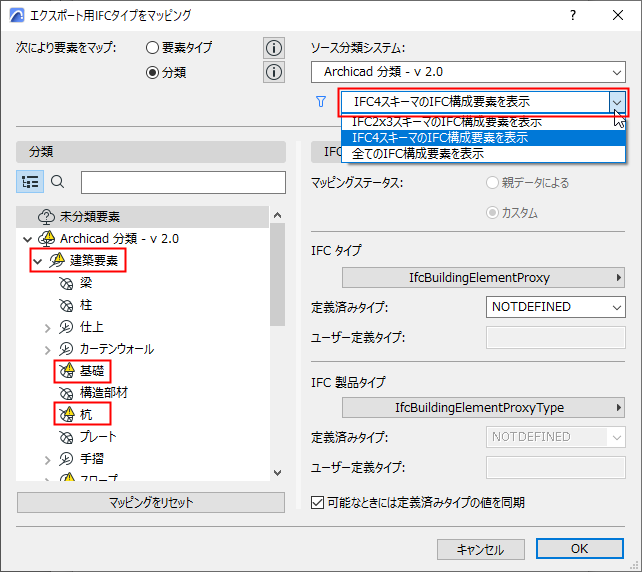Click the Archicad logo in title bar
The height and width of the screenshot is (572, 642).
click(x=16, y=16)
